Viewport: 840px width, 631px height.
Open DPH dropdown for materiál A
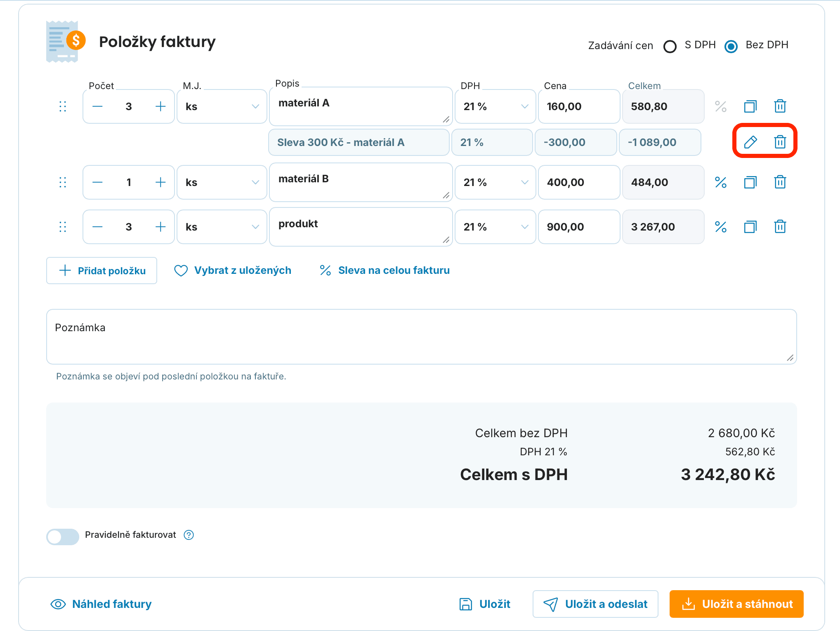(x=495, y=106)
